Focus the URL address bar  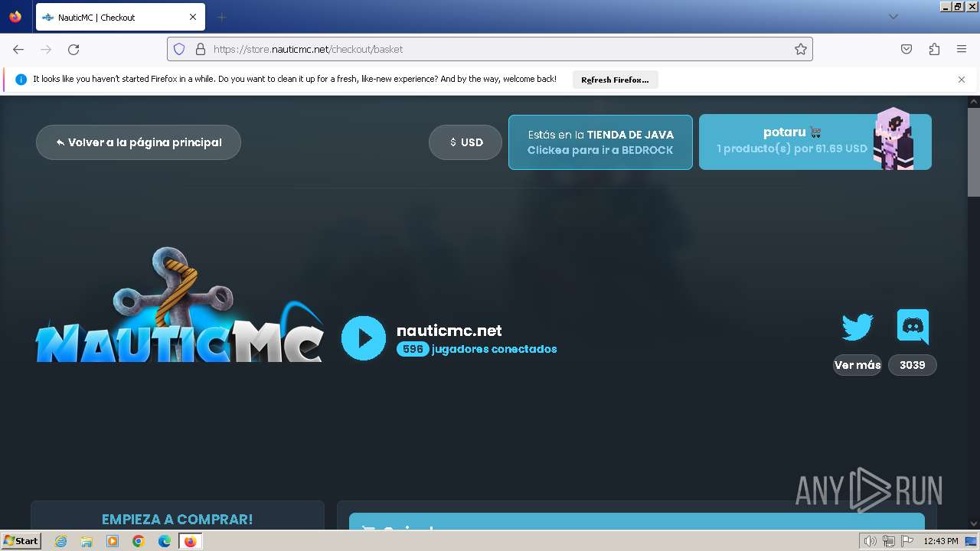490,49
